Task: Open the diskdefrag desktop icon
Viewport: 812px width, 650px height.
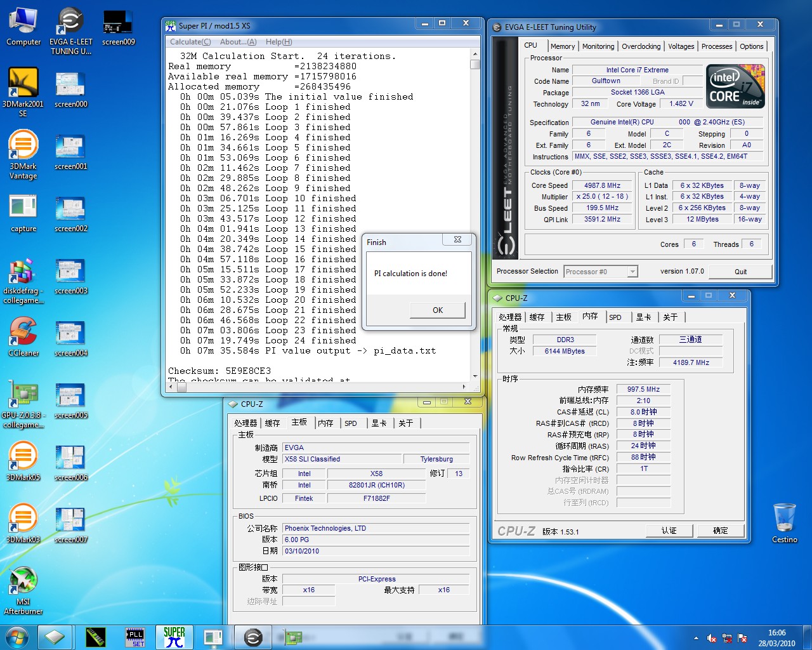Action: coord(23,280)
